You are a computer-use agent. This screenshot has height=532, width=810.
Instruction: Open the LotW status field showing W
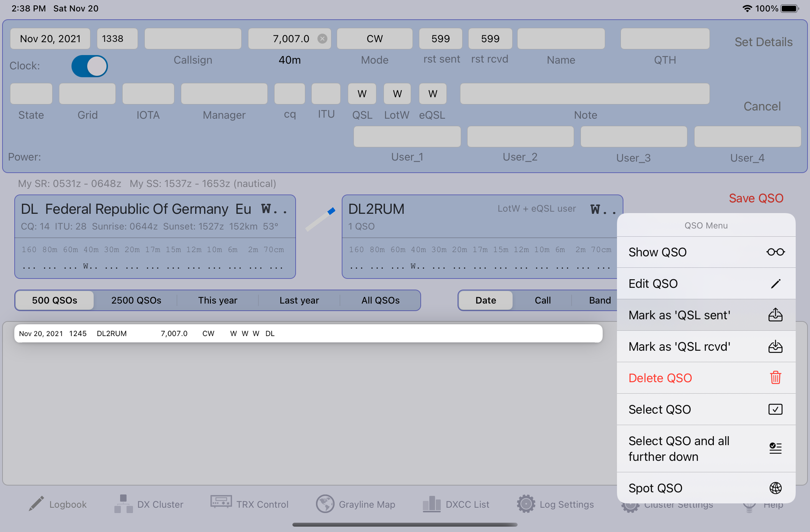[x=397, y=94]
